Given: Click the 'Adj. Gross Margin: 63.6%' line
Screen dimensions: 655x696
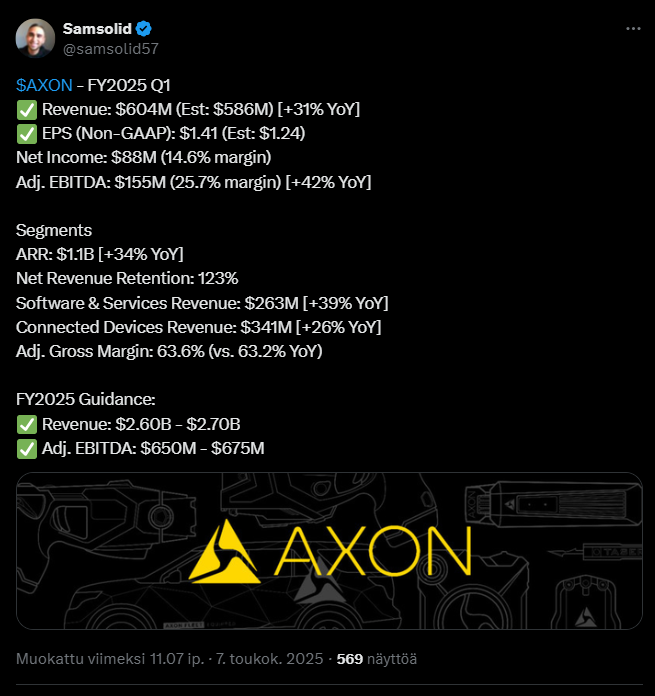Looking at the screenshot, I should point(169,351).
